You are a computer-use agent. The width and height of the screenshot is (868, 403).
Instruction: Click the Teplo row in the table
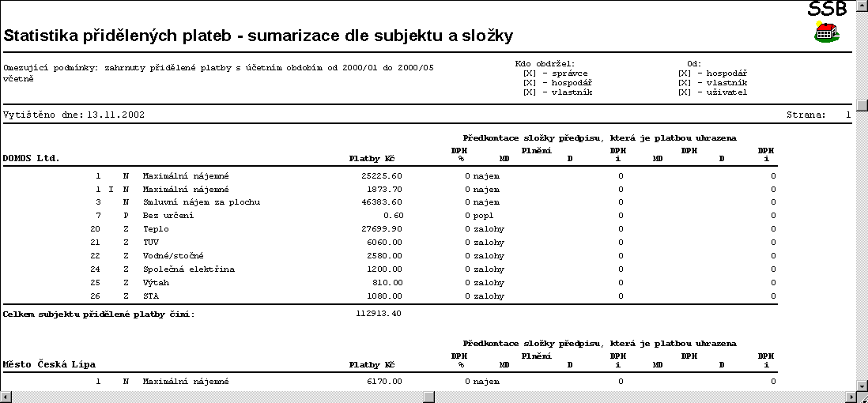point(156,229)
